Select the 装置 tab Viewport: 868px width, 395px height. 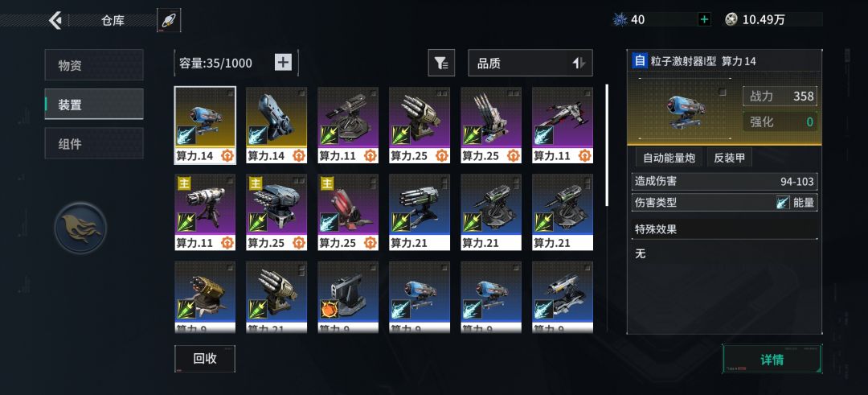coord(94,104)
